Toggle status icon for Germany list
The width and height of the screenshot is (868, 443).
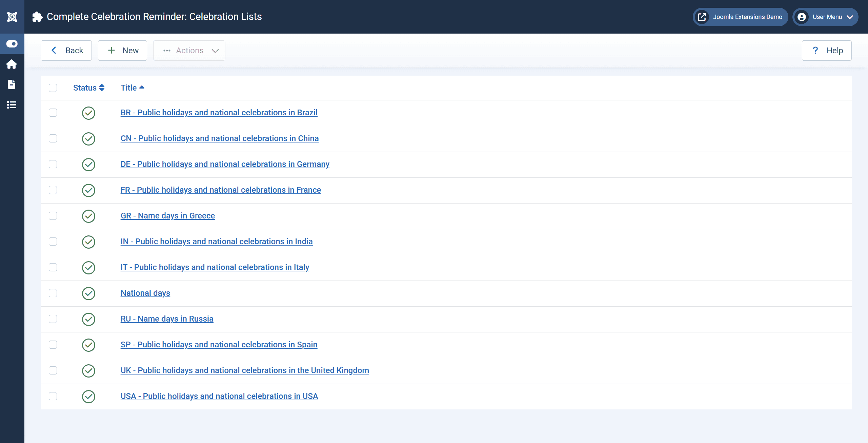tap(88, 165)
